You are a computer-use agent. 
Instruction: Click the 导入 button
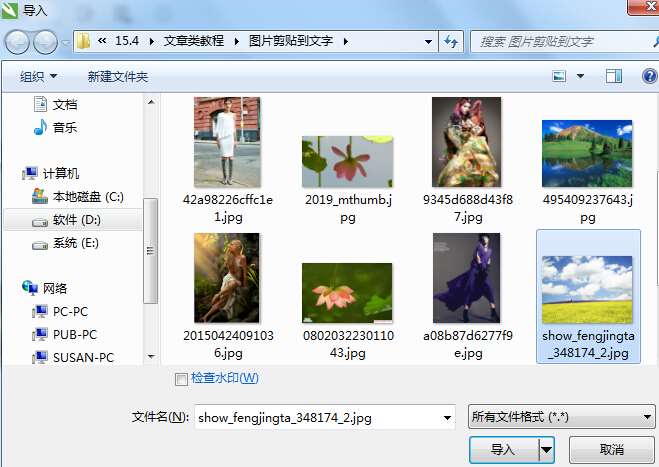(x=503, y=450)
